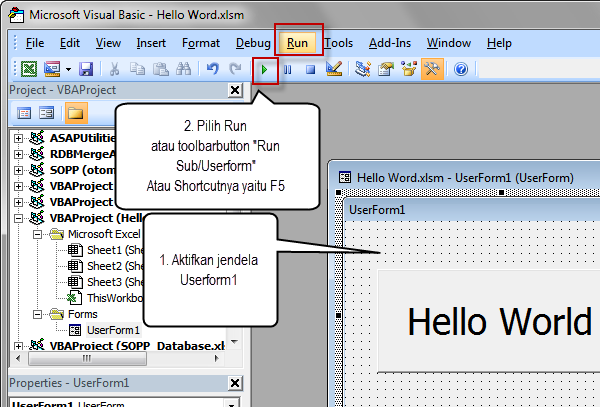Click the blue Help question mark icon

tap(460, 70)
